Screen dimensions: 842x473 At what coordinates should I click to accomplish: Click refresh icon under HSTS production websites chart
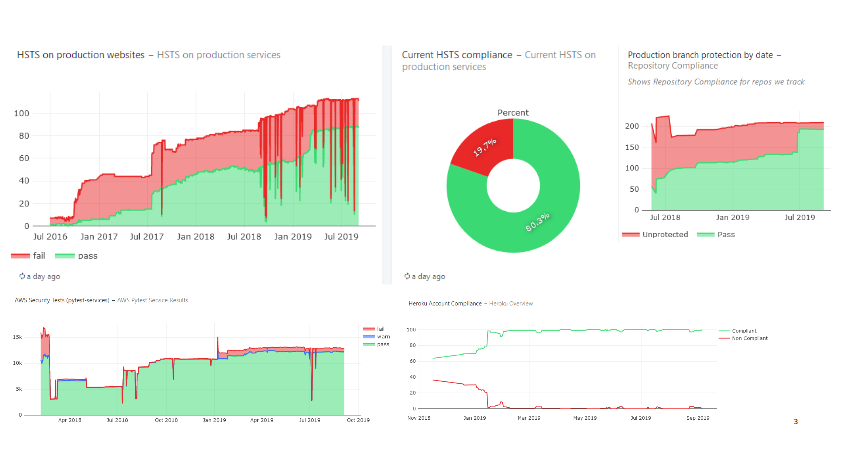[x=22, y=276]
